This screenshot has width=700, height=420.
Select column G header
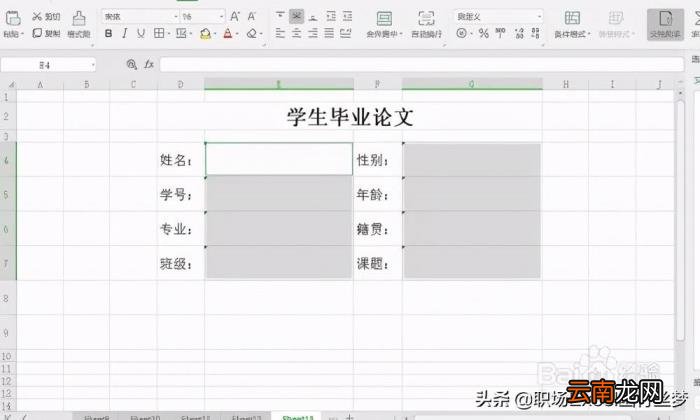point(472,84)
